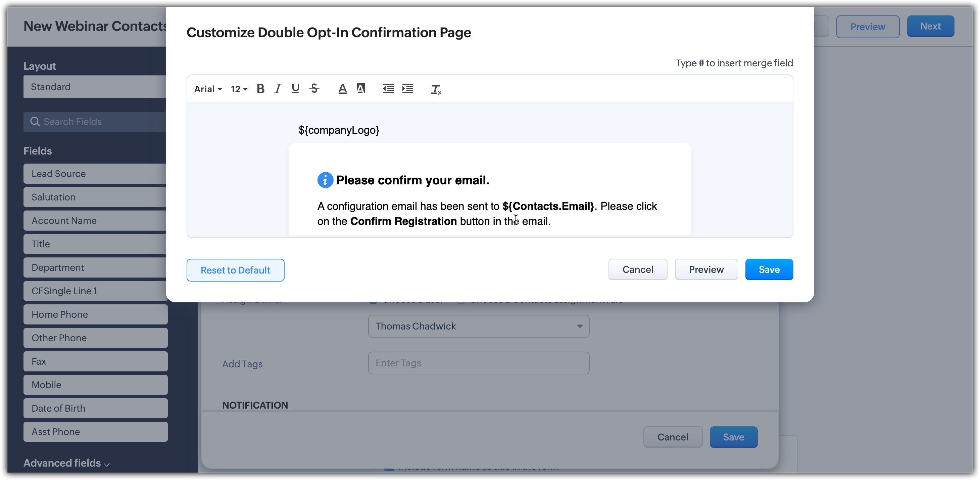
Task: Cancel the customize dialog
Action: (x=638, y=269)
